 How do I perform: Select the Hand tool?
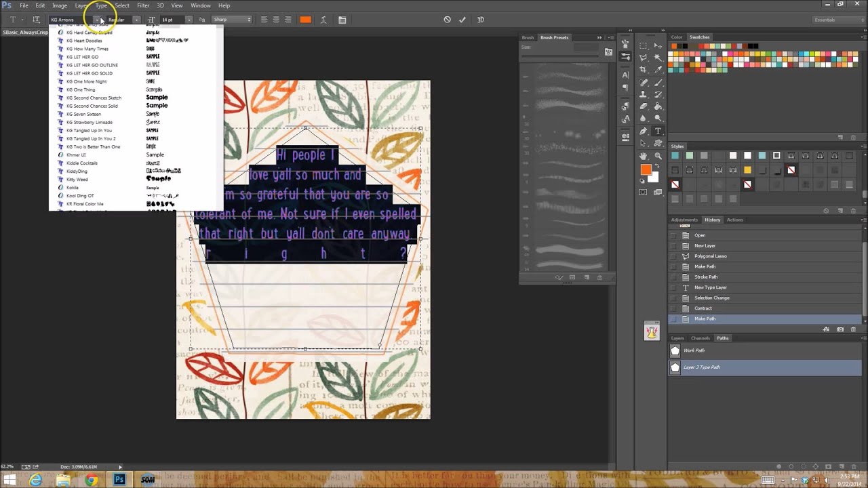pyautogui.click(x=644, y=156)
